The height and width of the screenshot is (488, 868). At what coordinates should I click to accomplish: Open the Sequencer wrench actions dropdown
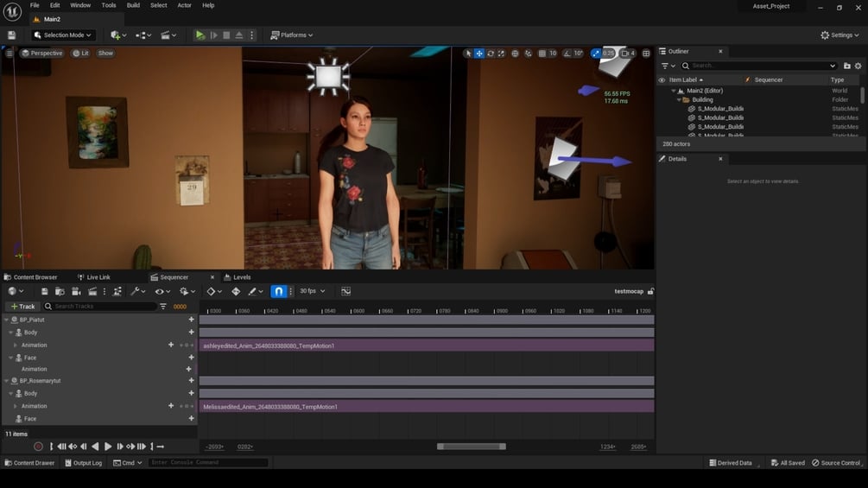138,291
